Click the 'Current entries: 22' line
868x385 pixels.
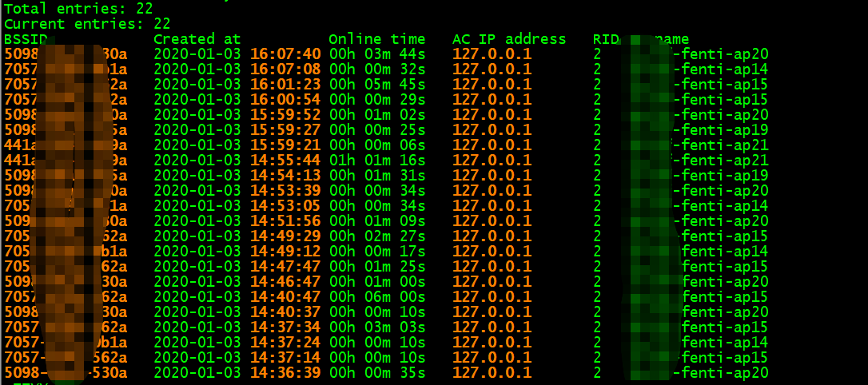87,24
